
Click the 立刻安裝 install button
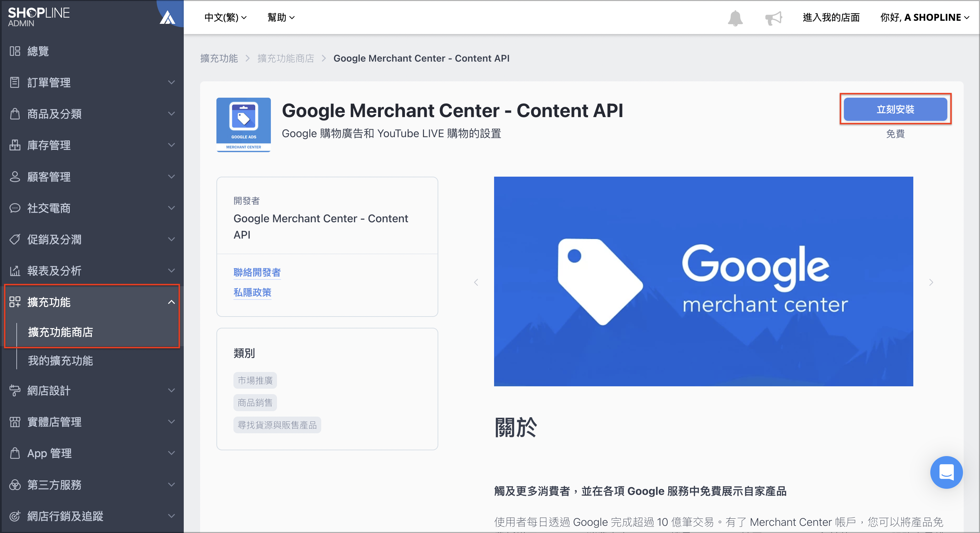[x=895, y=109]
